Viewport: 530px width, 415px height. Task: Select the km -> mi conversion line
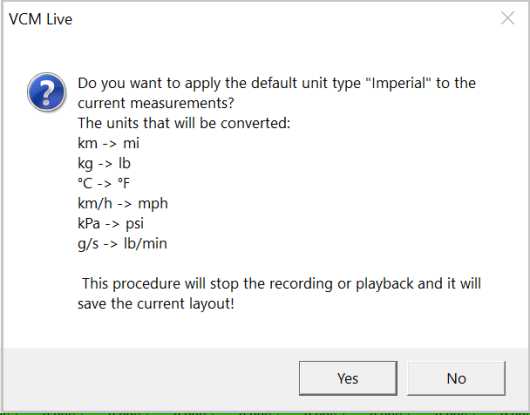coord(109,143)
